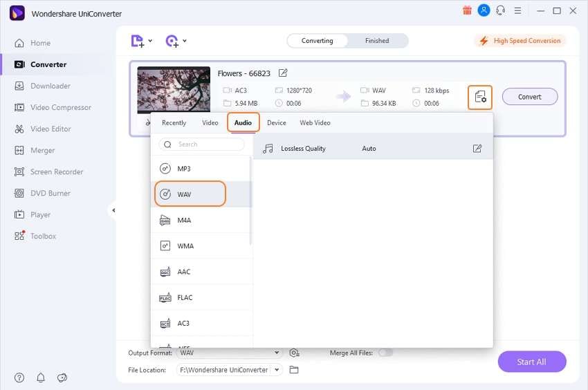The width and height of the screenshot is (588, 390).
Task: Open the notifications bell icon
Action: click(x=41, y=378)
